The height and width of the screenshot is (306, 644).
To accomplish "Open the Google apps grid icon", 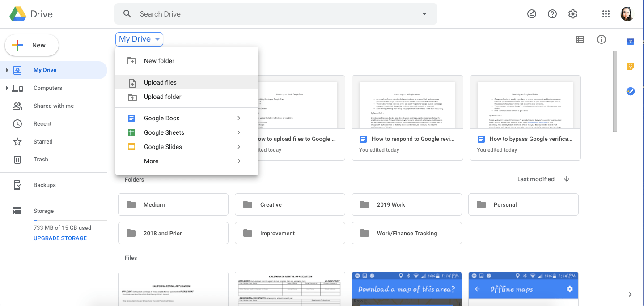I will pos(606,14).
